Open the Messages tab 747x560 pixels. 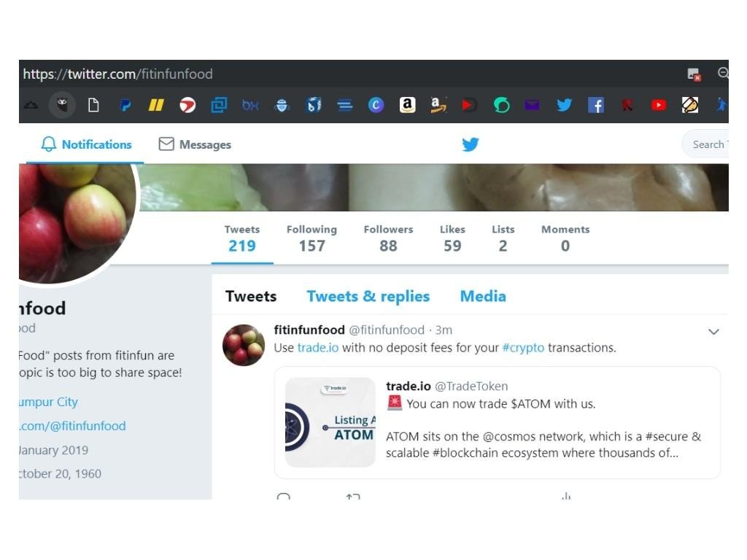pyautogui.click(x=194, y=144)
